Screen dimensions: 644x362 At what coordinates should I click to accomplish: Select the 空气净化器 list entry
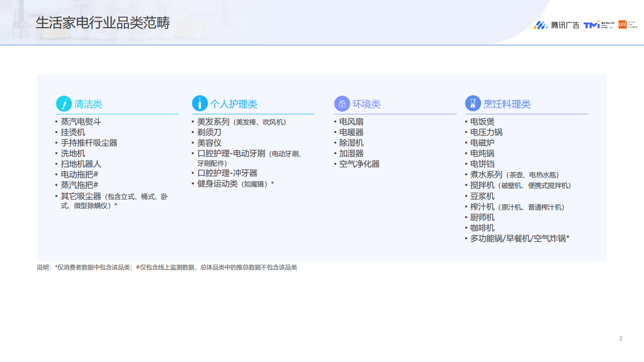360,164
